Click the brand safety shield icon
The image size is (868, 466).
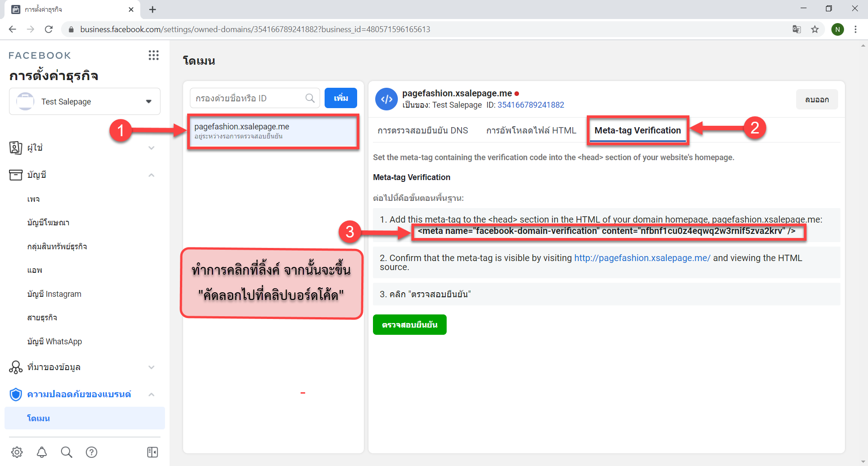coord(16,394)
